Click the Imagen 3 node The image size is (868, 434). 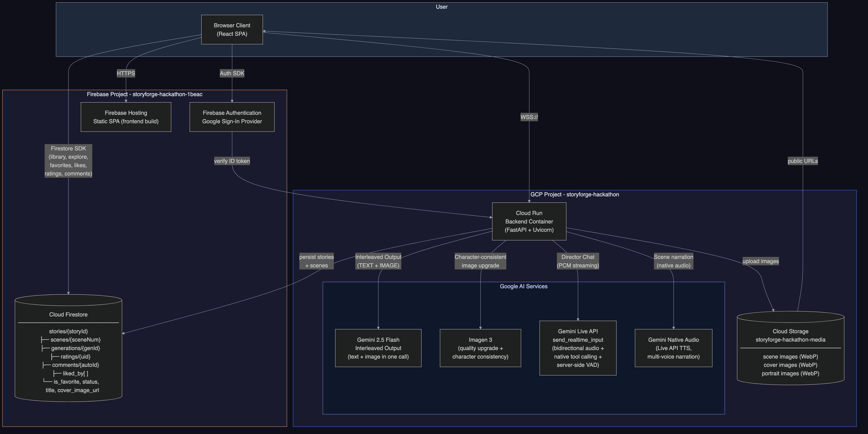point(480,348)
